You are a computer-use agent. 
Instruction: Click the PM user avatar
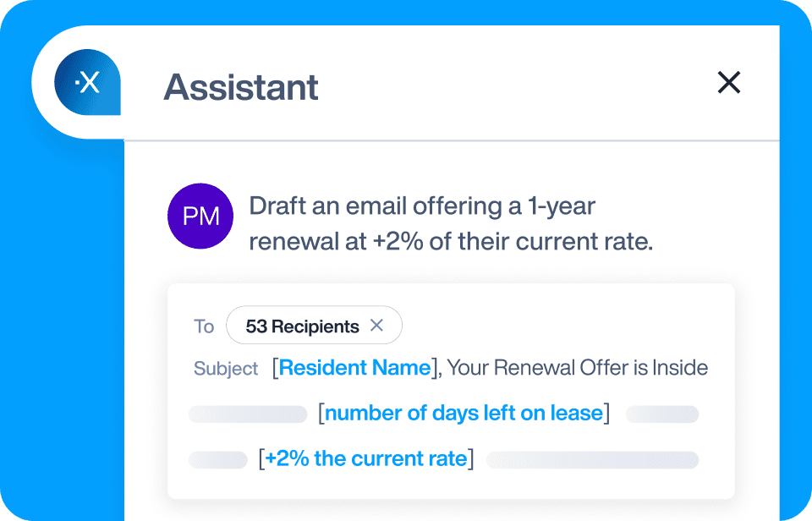(200, 216)
